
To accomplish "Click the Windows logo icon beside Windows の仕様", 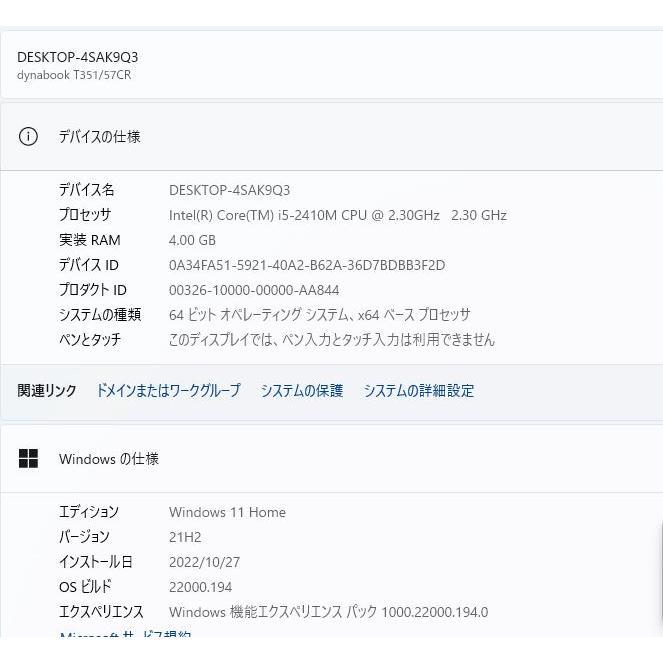I will point(28,459).
